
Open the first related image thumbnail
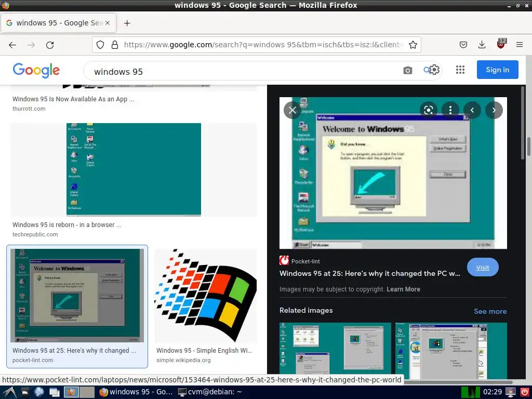[335, 351]
